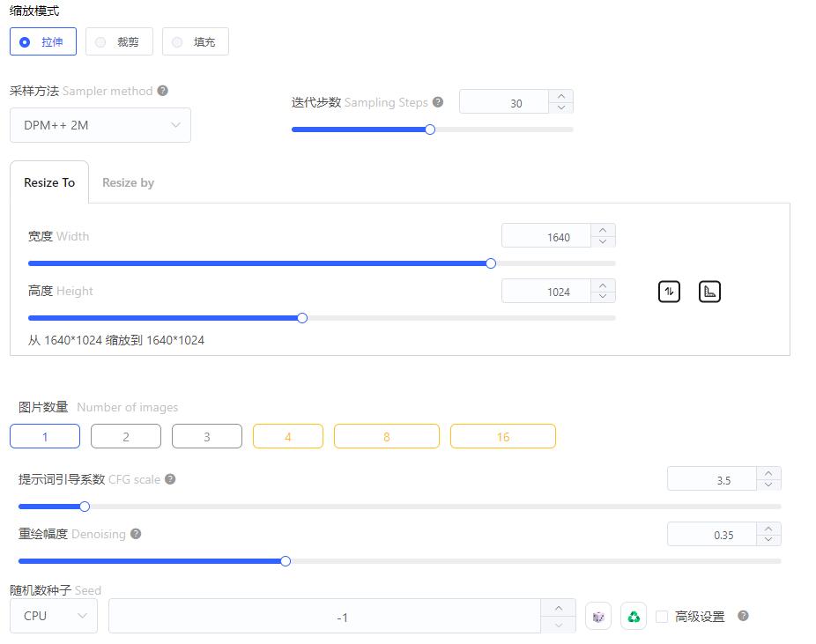Click the Denoising help icon
The height and width of the screenshot is (644, 816).
click(x=136, y=534)
